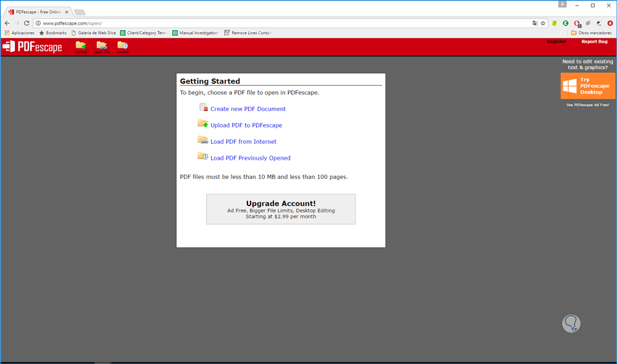Open the Aplicaciones bookmarks shortcut
Screen dimensions: 617x364
19,33
